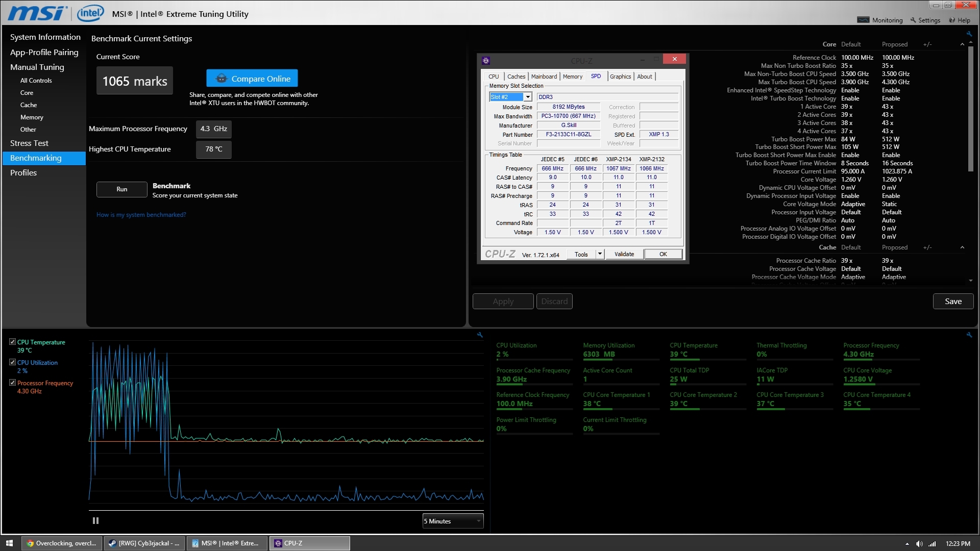This screenshot has width=980, height=551.
Task: Select Core under Manual Tuning
Action: [x=27, y=93]
